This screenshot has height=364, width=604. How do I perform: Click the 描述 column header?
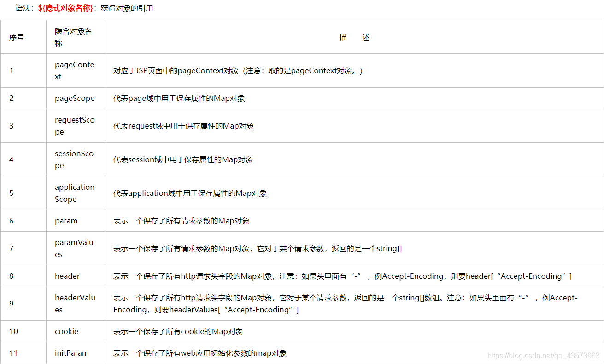(354, 37)
